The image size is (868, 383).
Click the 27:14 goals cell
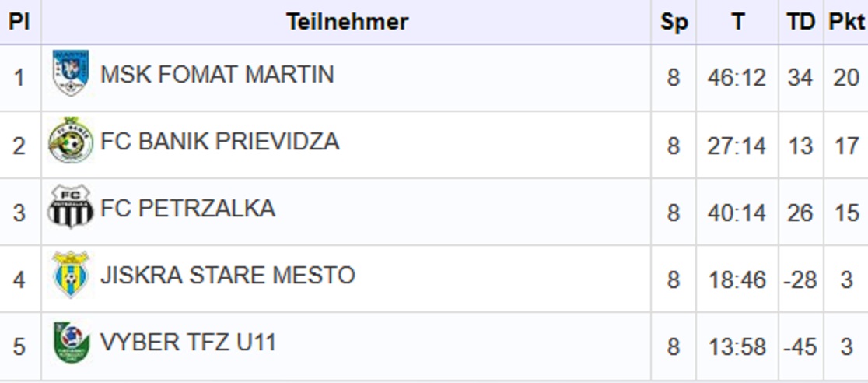click(737, 146)
